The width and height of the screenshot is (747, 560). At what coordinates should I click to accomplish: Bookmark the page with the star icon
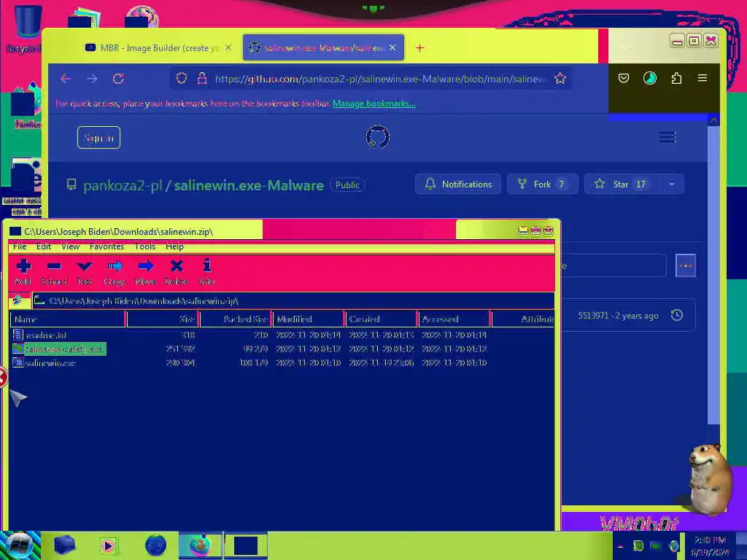coord(560,79)
